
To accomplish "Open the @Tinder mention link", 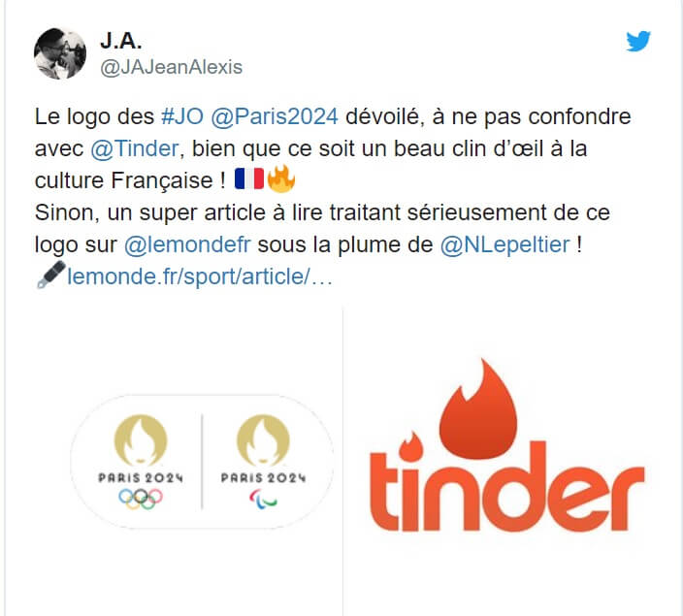I will tap(135, 148).
